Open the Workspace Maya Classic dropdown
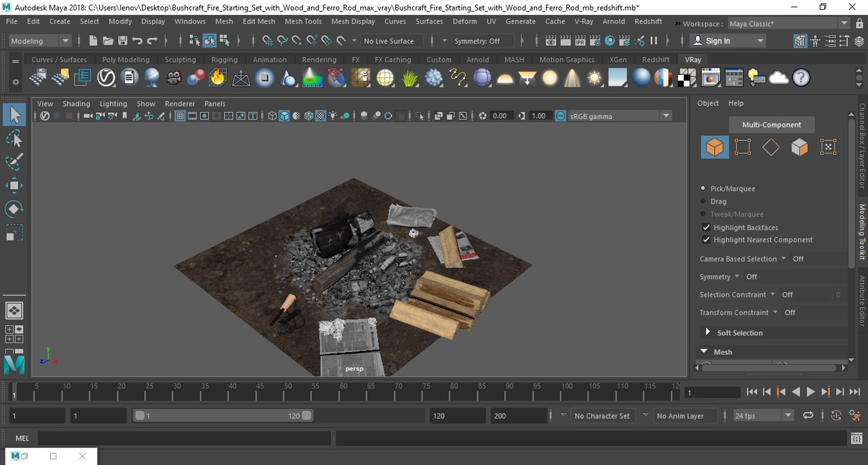The image size is (868, 465). pyautogui.click(x=788, y=24)
